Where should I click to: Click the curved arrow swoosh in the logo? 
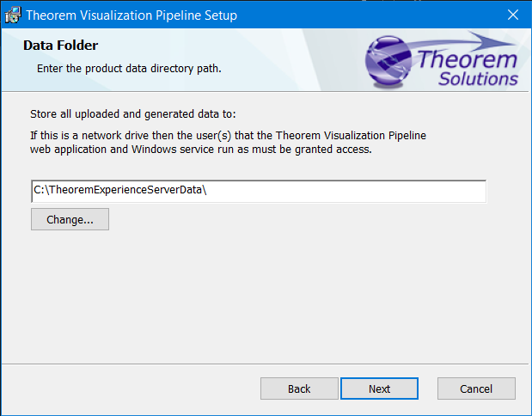click(x=447, y=41)
